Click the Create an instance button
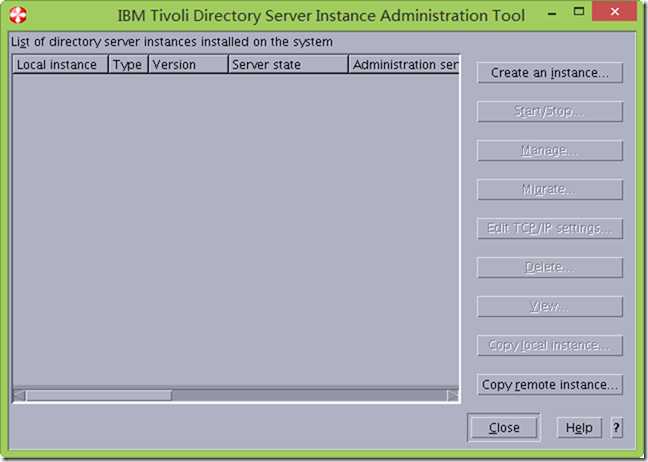Image resolution: width=648 pixels, height=462 pixels. click(550, 73)
